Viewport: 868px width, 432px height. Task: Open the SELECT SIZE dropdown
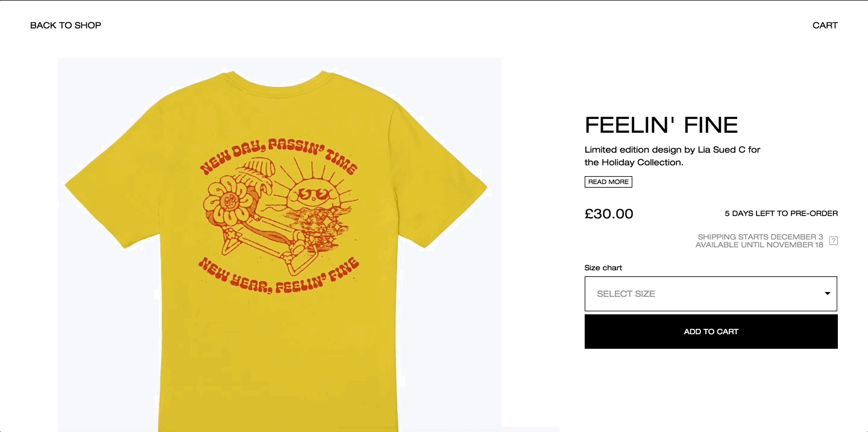tap(711, 294)
